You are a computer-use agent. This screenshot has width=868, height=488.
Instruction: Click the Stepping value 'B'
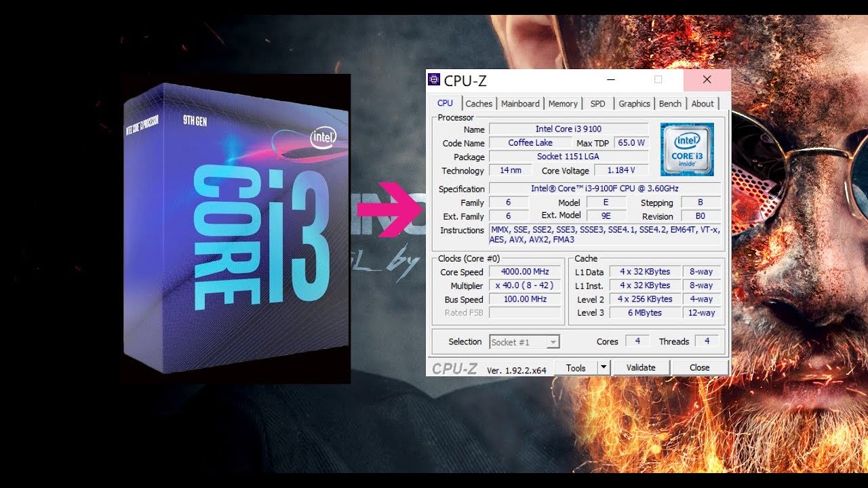pos(700,202)
